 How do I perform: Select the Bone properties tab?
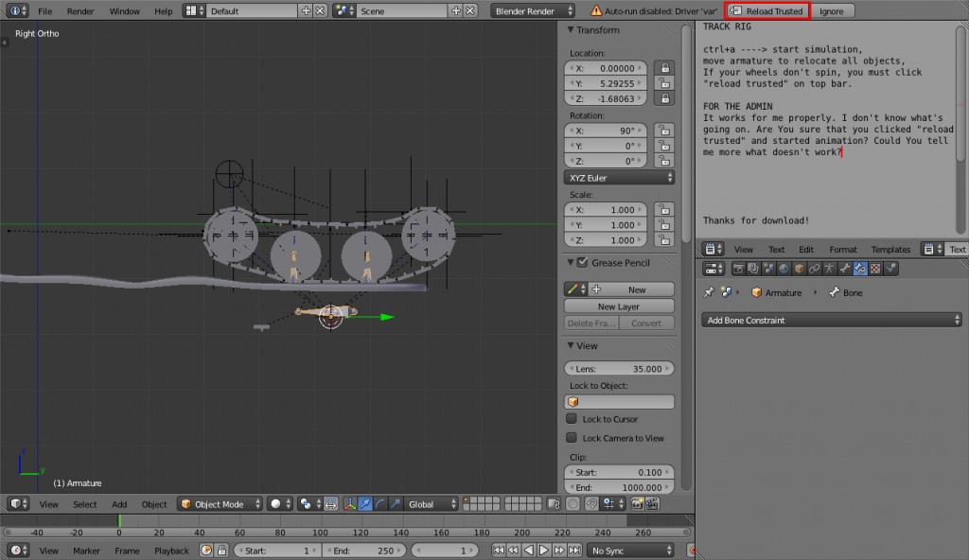[846, 268]
